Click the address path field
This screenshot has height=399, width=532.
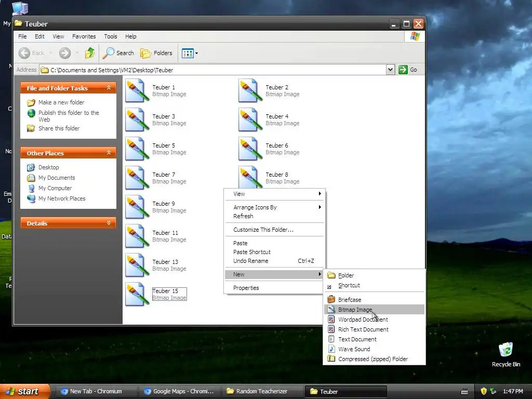point(213,70)
